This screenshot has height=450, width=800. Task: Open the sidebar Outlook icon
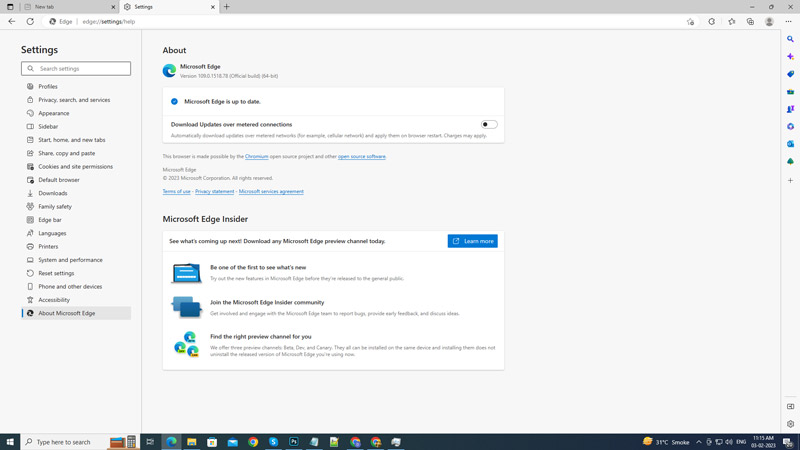[x=790, y=144]
